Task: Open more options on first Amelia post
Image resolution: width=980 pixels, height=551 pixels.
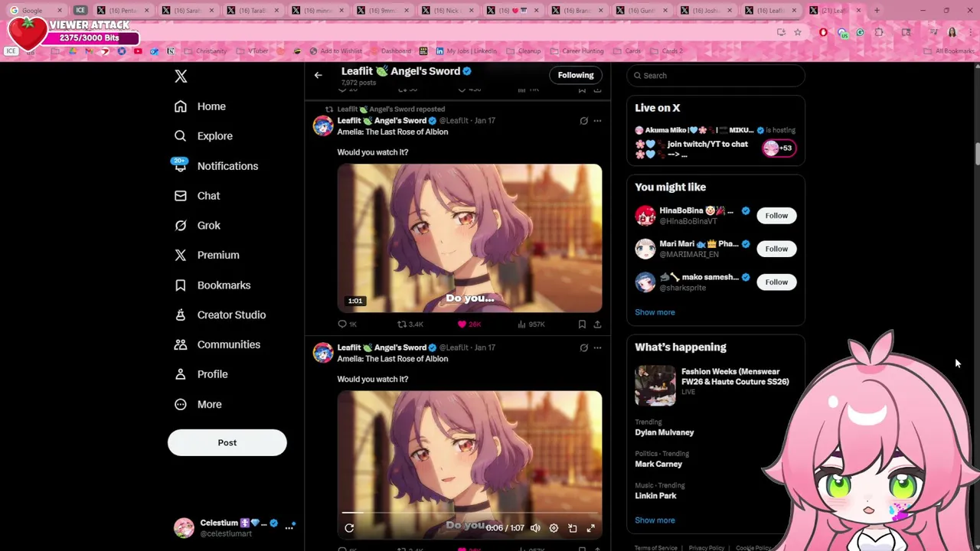Action: (x=597, y=121)
